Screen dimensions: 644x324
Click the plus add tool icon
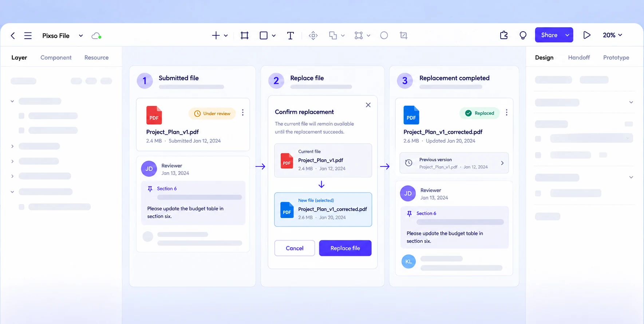pos(216,35)
